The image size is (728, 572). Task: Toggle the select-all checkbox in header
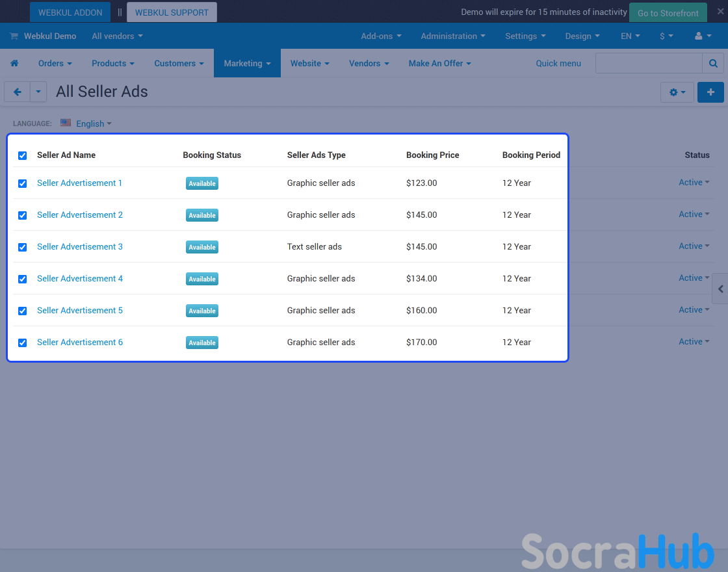(23, 155)
